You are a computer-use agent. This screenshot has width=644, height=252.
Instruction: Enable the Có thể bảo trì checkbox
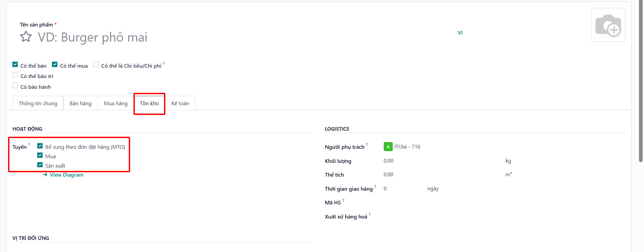click(15, 75)
